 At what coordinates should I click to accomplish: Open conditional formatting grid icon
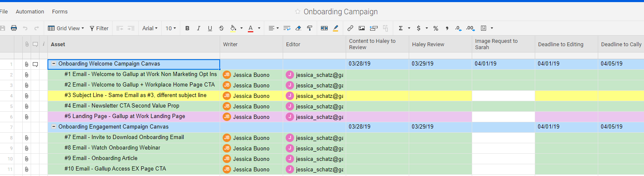coord(324,28)
